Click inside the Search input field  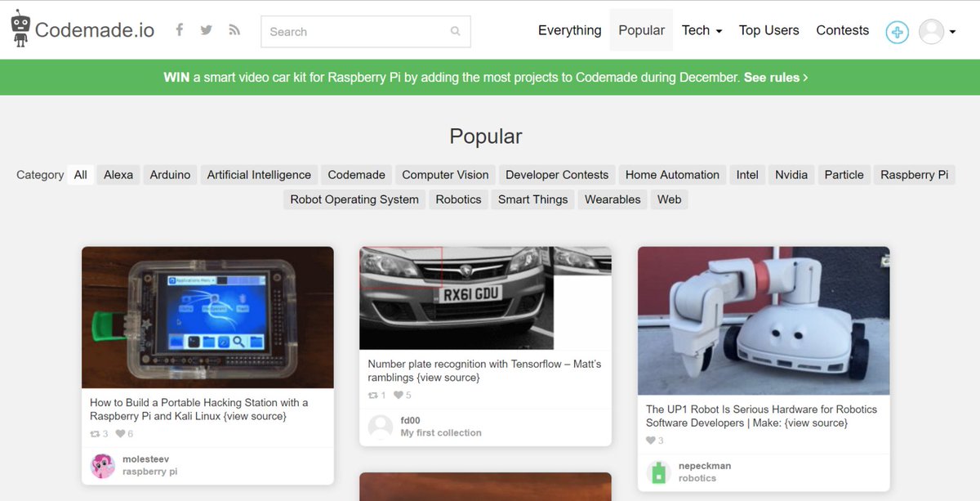pos(351,31)
